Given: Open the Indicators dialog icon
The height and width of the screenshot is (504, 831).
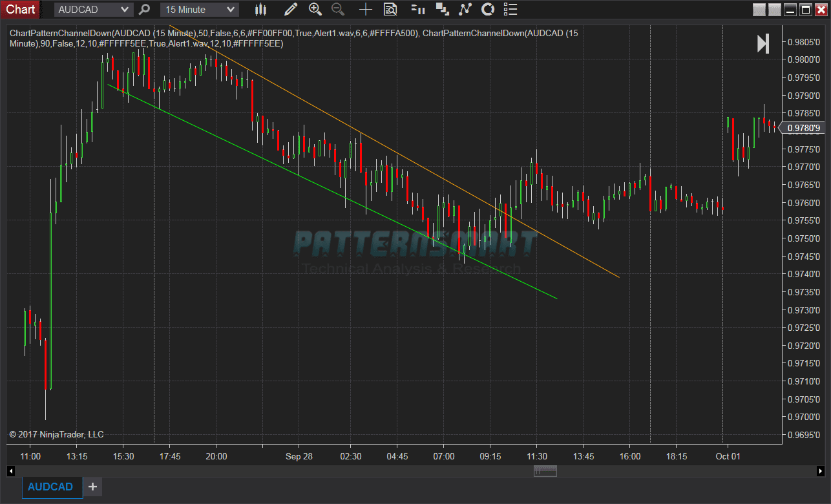Looking at the screenshot, I should coord(464,9).
